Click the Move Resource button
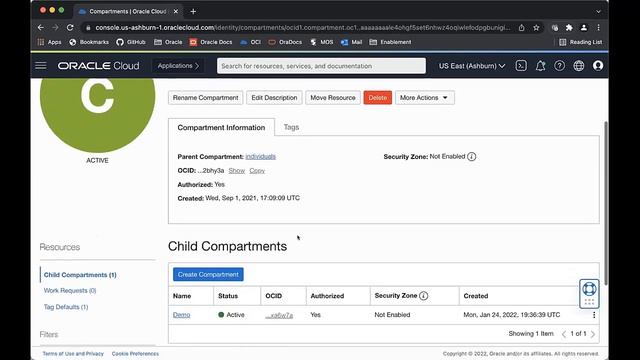 [333, 98]
